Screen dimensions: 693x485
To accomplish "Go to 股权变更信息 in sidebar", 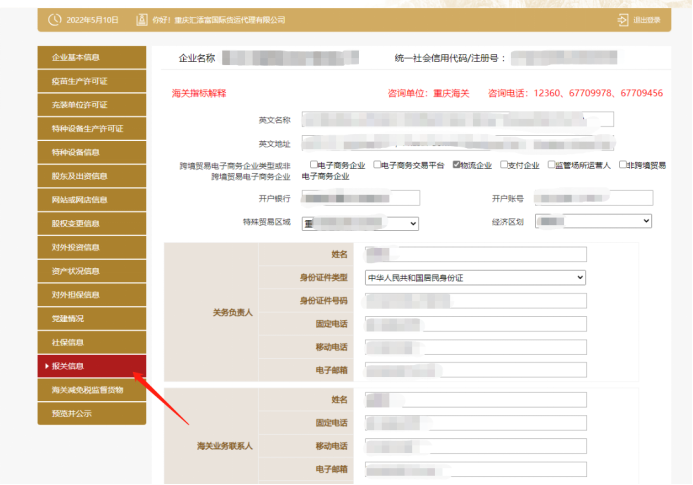I will point(92,224).
